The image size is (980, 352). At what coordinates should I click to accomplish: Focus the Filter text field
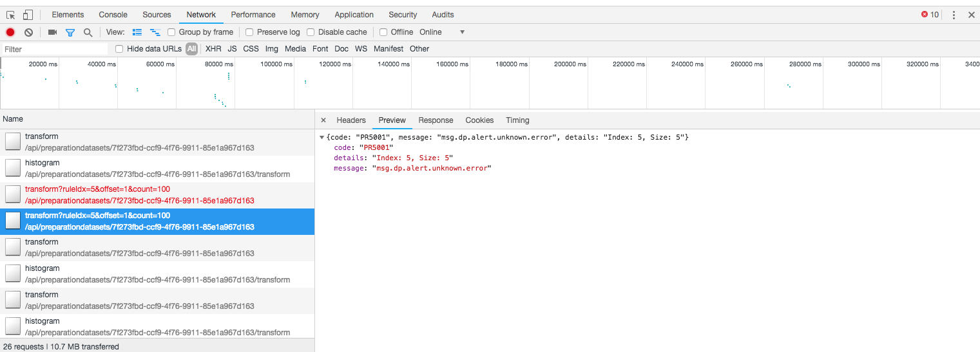coord(54,50)
